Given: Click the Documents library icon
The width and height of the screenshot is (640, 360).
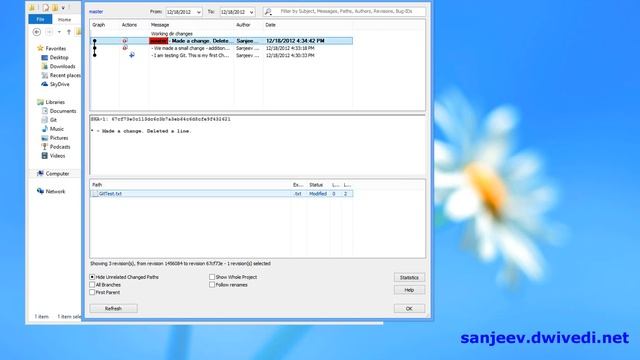Looking at the screenshot, I should 45,111.
